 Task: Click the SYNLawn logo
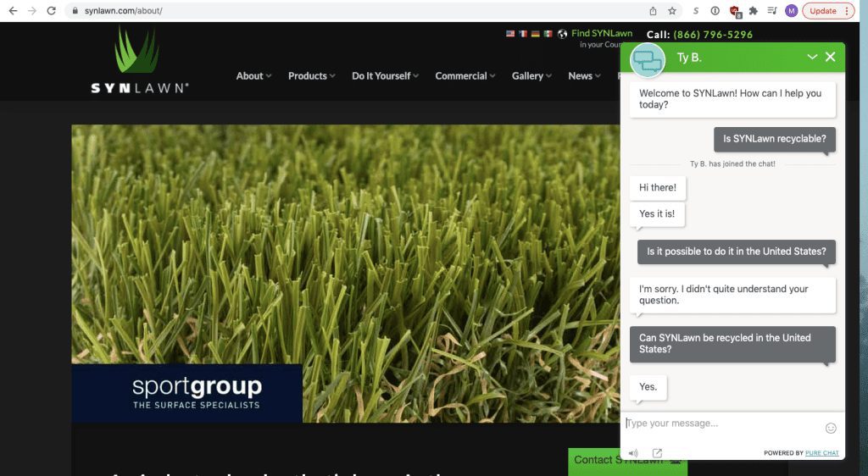tap(140, 60)
